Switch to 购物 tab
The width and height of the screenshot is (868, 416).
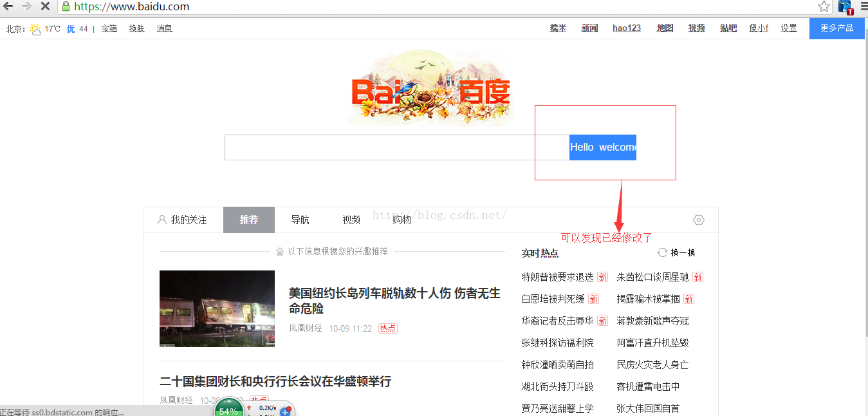point(402,220)
